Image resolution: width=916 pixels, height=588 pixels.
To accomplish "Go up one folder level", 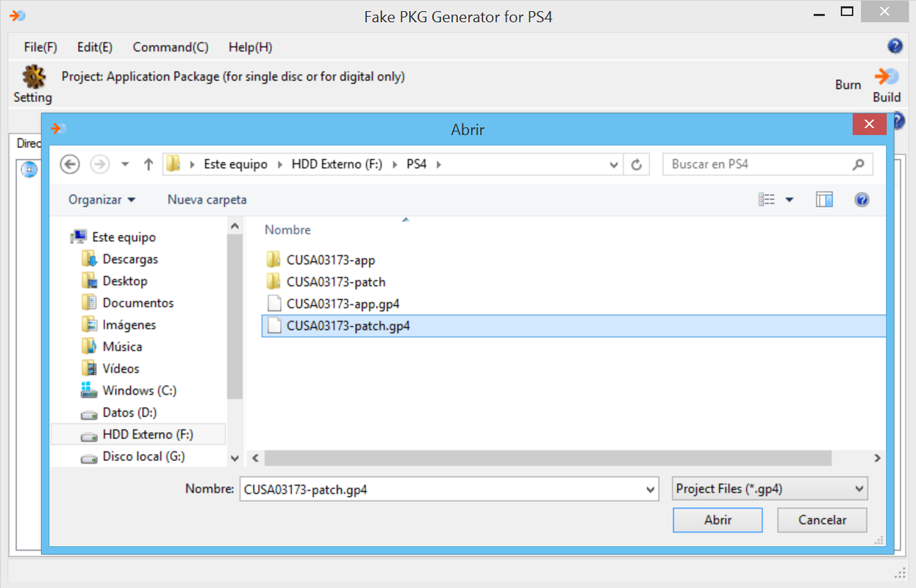I will tap(149, 165).
